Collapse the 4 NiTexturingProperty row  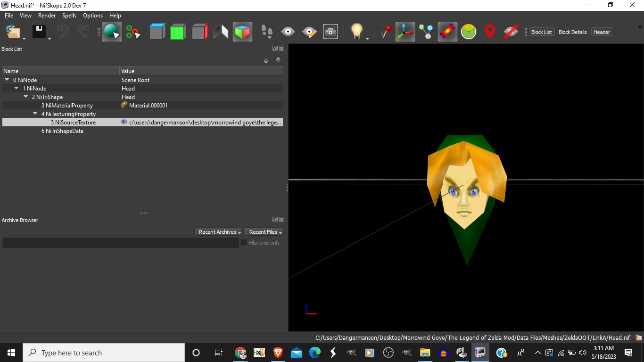35,114
